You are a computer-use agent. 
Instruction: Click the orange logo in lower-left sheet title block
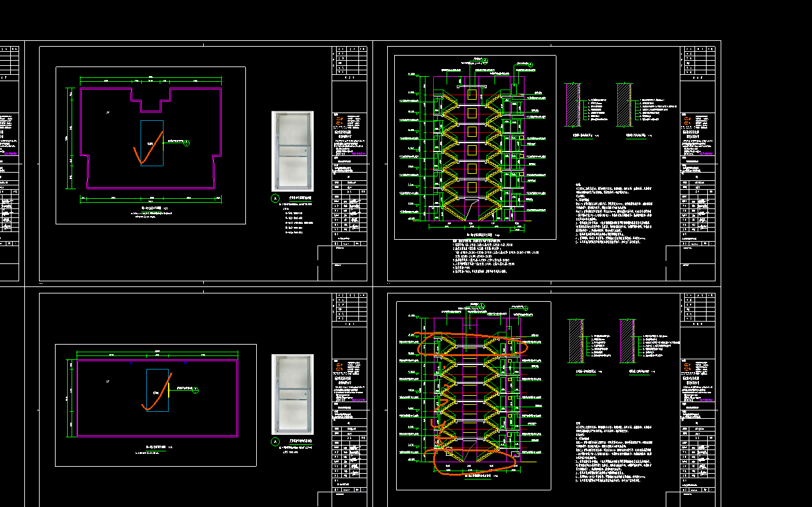338,366
